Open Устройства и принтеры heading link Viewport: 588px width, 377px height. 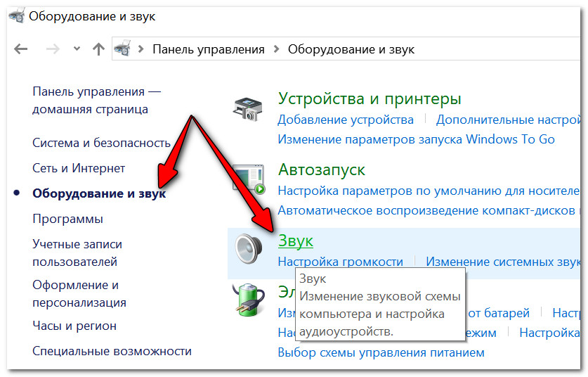coord(369,98)
